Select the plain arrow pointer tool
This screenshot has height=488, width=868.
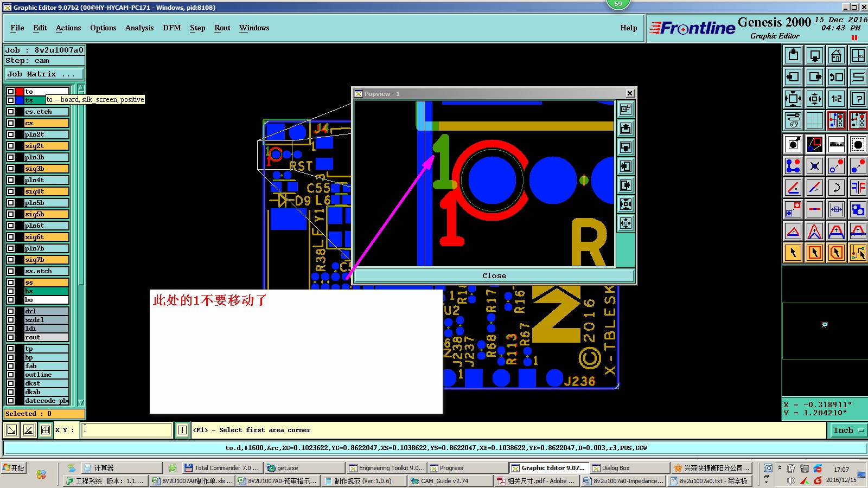tap(793, 253)
